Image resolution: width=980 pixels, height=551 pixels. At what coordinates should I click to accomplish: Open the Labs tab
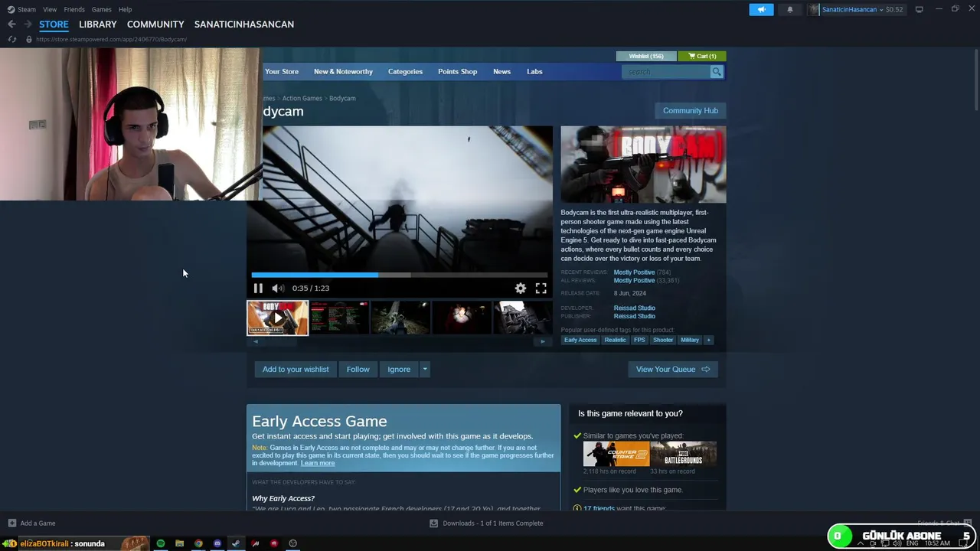click(534, 72)
